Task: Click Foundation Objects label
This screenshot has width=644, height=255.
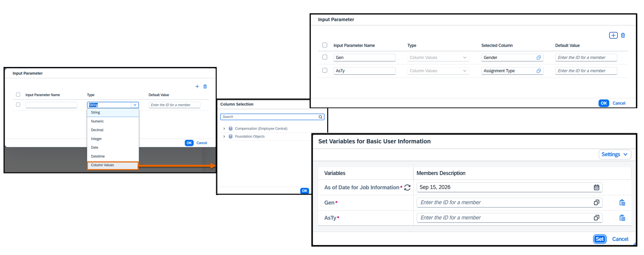Action: click(250, 137)
